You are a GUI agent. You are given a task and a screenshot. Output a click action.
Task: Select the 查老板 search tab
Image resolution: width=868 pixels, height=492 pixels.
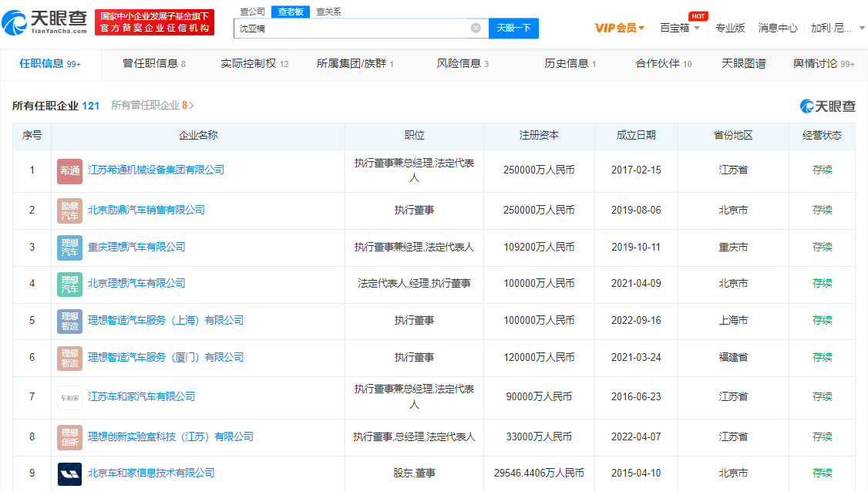[291, 11]
